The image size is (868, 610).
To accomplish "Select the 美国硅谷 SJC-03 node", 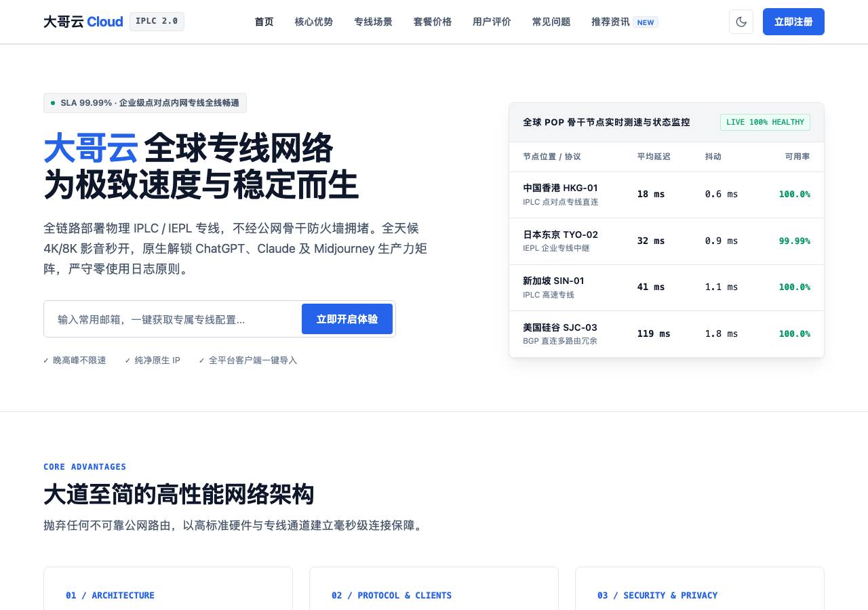I will [667, 334].
